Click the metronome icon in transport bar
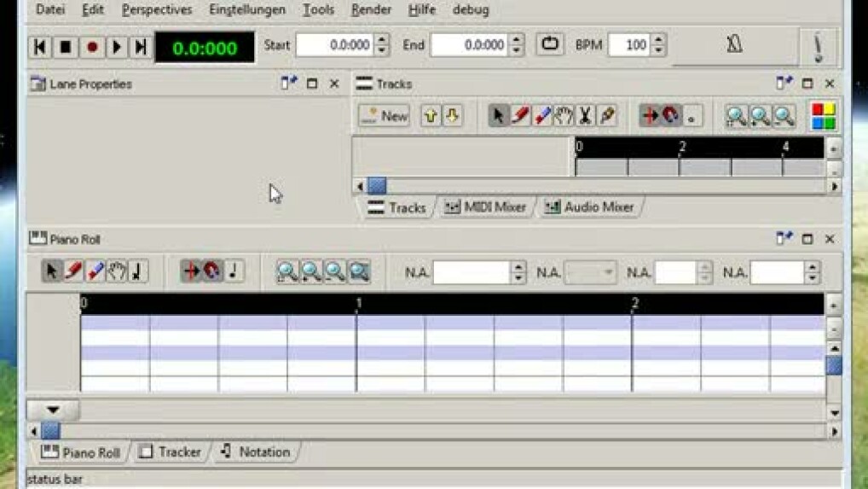 point(734,45)
